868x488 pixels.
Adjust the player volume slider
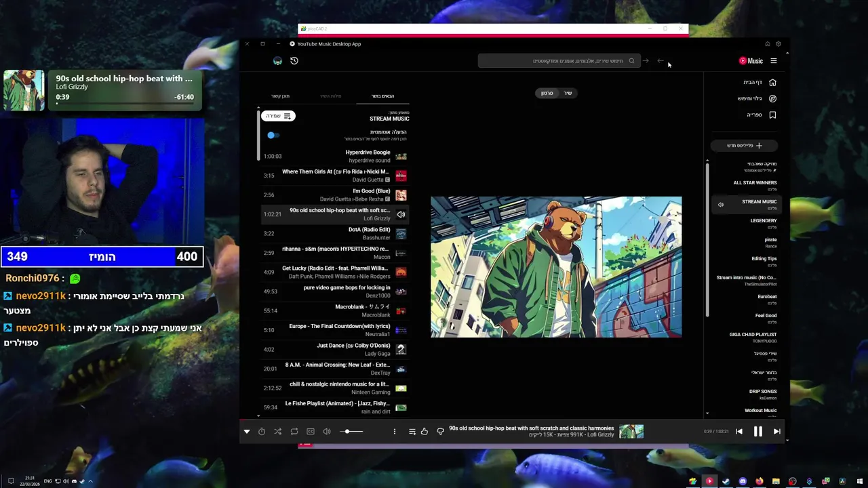pos(351,431)
